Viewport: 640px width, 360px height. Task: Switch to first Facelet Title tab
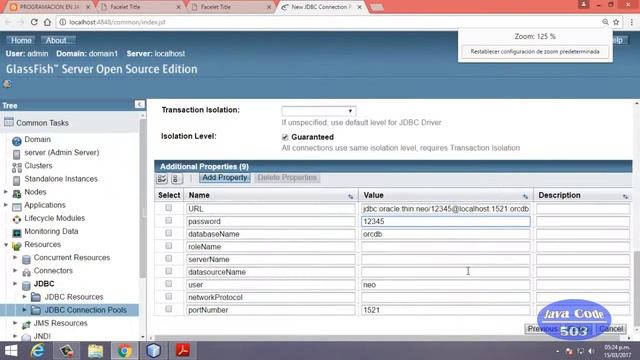[x=140, y=7]
